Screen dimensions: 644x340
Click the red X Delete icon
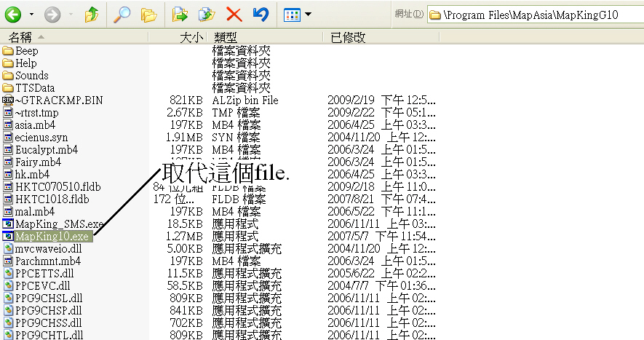pos(234,15)
